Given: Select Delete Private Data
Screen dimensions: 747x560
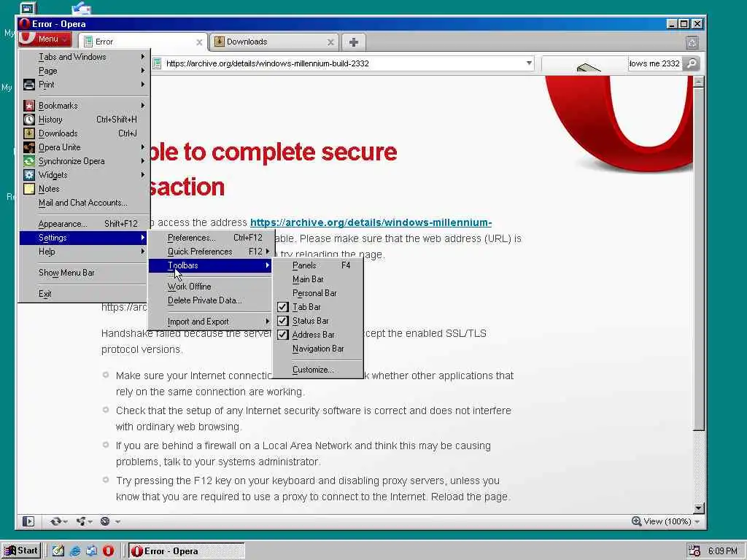Looking at the screenshot, I should [210, 300].
